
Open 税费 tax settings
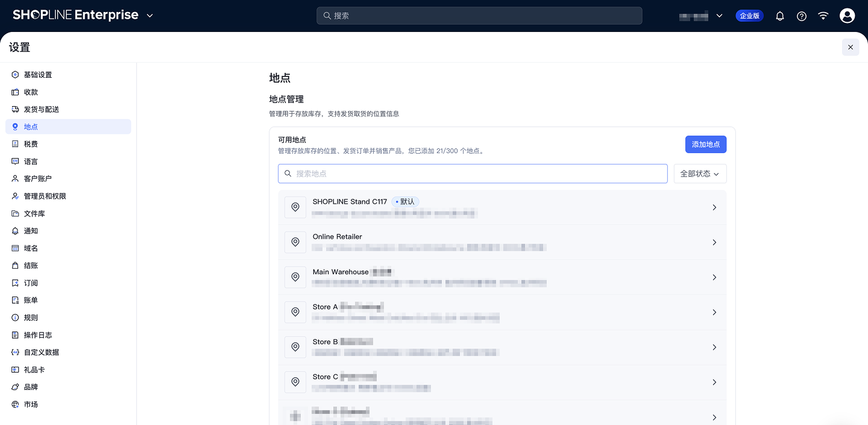point(68,144)
